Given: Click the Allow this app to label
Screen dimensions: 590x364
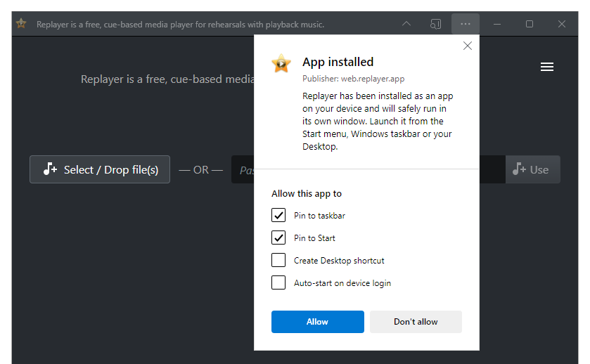Looking at the screenshot, I should (x=307, y=194).
